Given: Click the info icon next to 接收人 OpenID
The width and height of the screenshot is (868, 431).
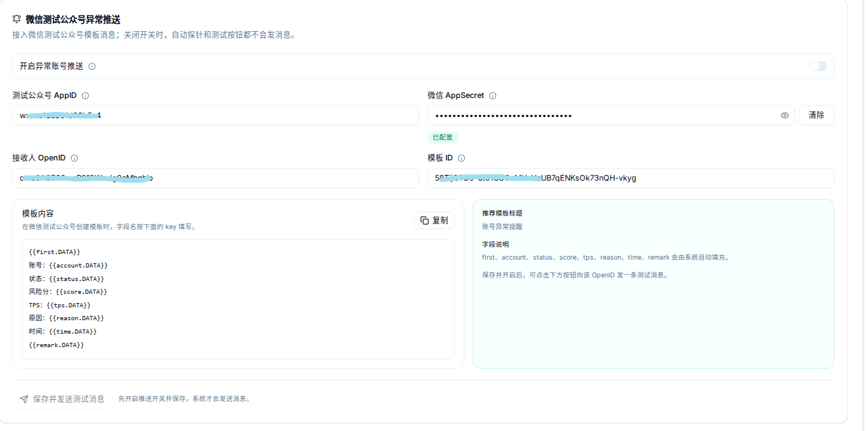Looking at the screenshot, I should pos(74,158).
